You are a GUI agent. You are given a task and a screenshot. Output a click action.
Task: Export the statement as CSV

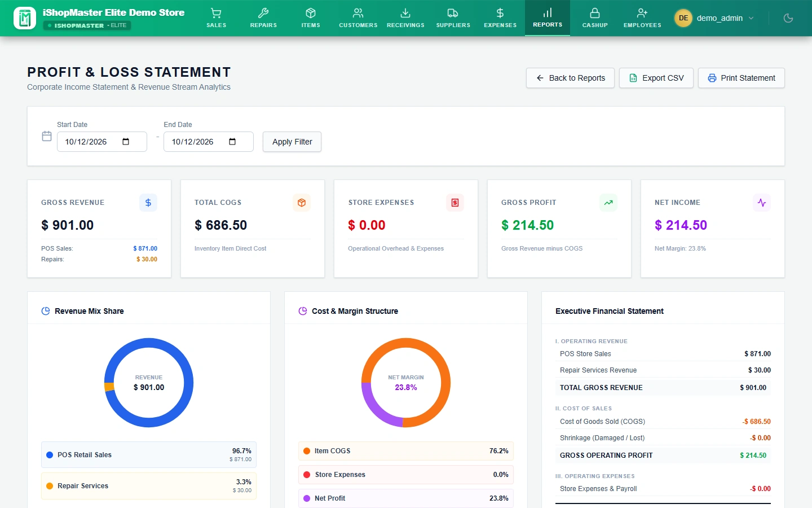(656, 78)
